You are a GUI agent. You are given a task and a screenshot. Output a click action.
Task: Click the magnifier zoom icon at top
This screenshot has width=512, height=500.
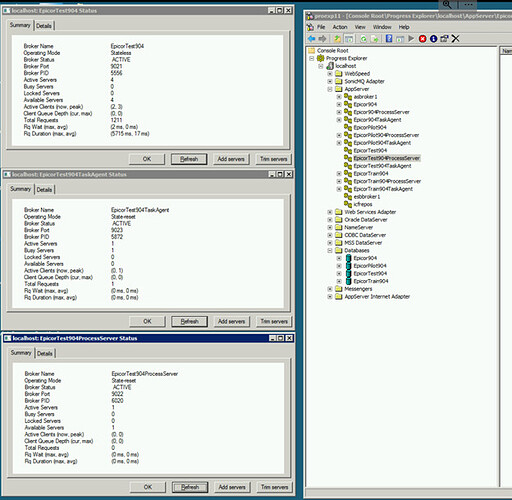point(447,5)
